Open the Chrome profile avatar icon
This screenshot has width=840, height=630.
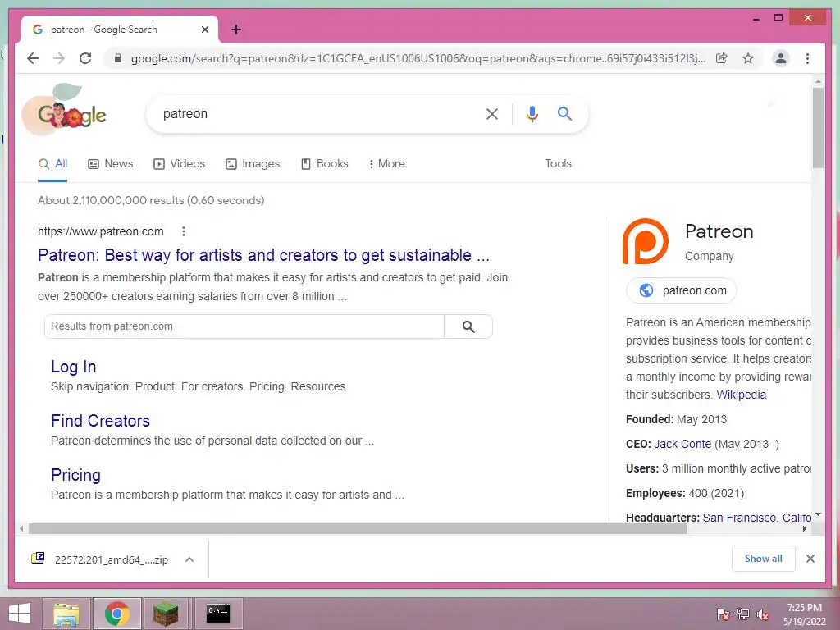pos(781,58)
